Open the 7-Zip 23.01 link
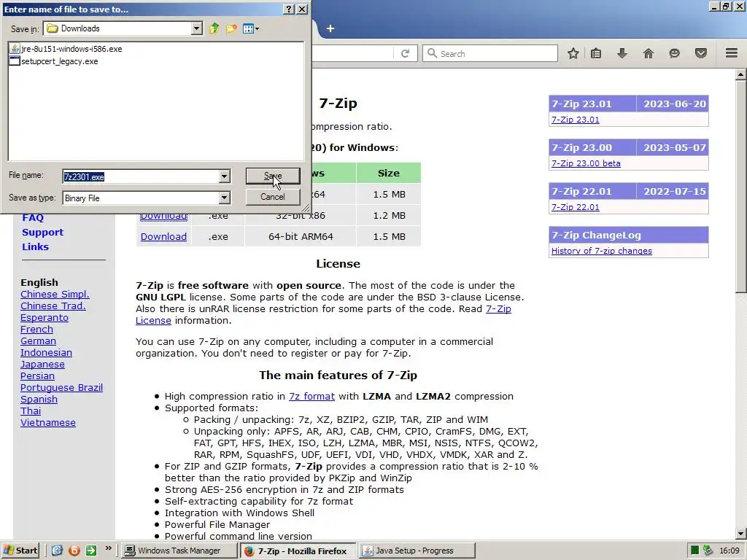The height and width of the screenshot is (560, 747). 575,120
